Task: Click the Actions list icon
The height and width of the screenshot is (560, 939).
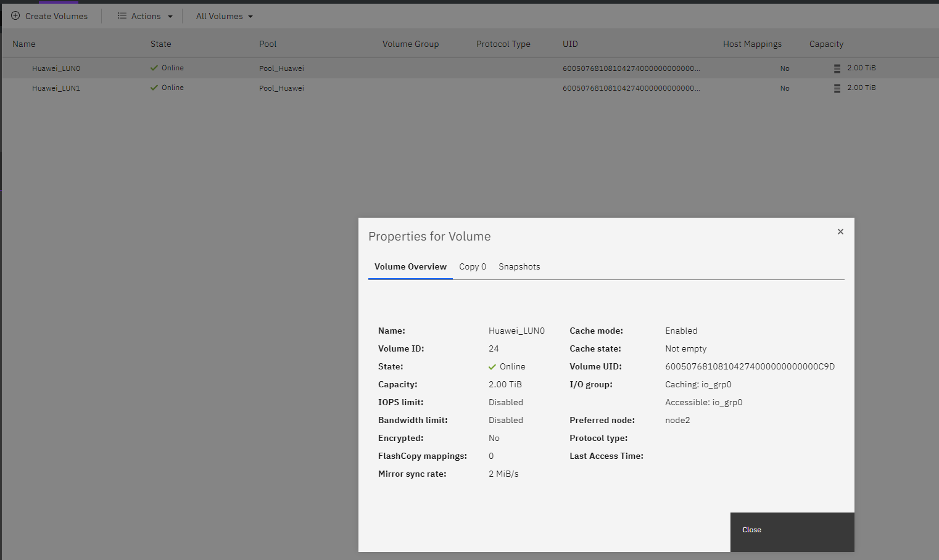Action: [x=122, y=16]
